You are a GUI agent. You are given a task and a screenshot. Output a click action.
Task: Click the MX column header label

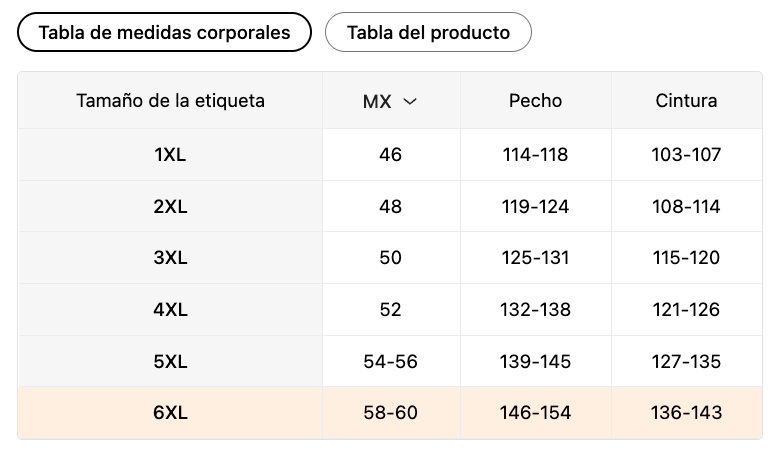pyautogui.click(x=377, y=101)
